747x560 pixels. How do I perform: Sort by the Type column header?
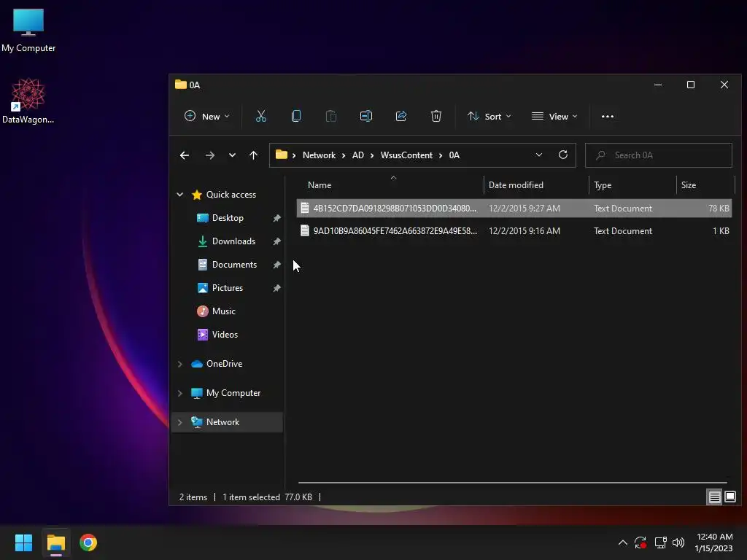[x=632, y=184]
